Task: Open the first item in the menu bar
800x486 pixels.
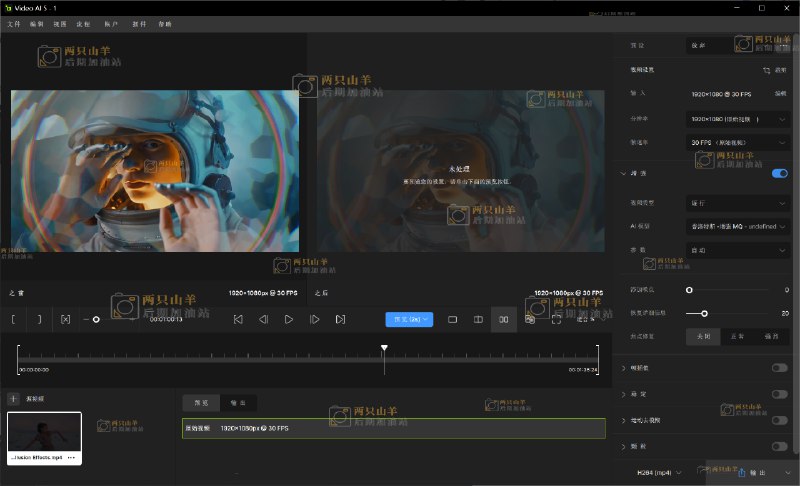Action: click(14, 23)
